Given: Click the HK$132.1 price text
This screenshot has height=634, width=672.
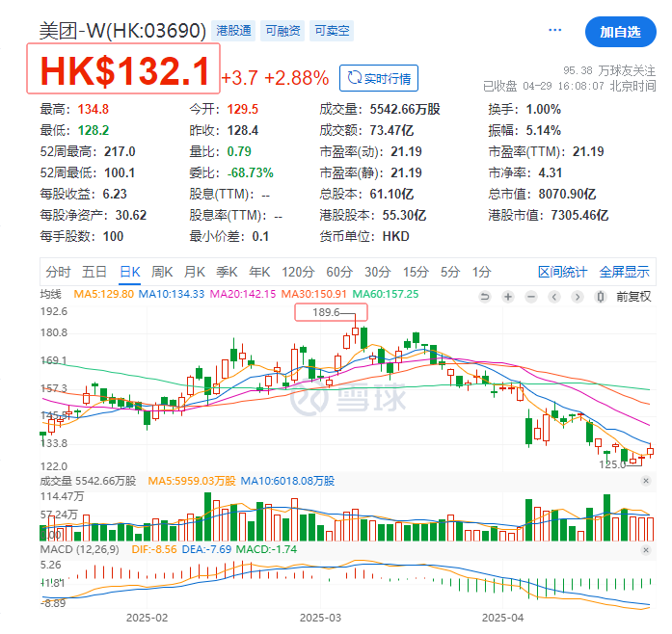Looking at the screenshot, I should point(124,70).
